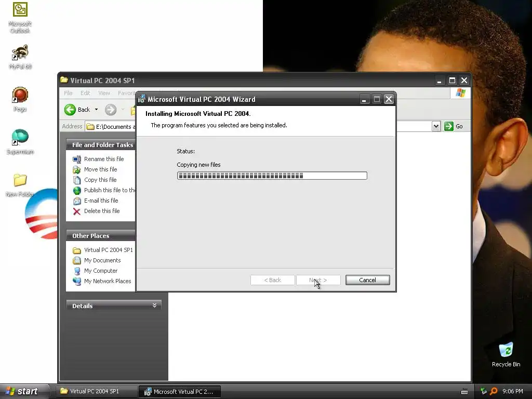Click the disabled Back button in wizard
This screenshot has height=399, width=532.
[272, 280]
